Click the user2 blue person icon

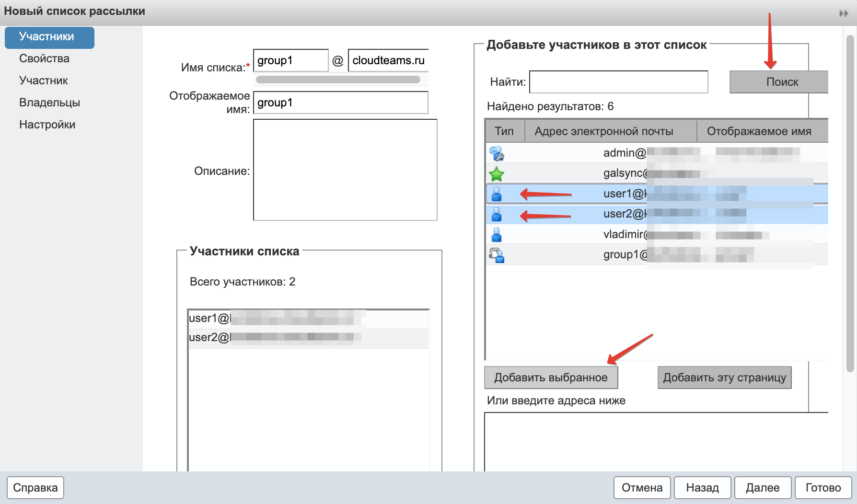tap(497, 214)
